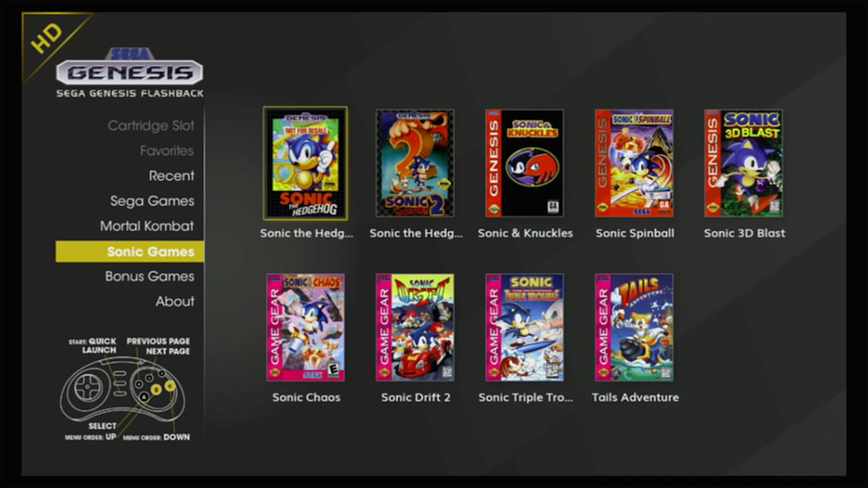Image resolution: width=868 pixels, height=488 pixels.
Task: Click the 'SELECT' controller hint label
Action: tap(102, 426)
